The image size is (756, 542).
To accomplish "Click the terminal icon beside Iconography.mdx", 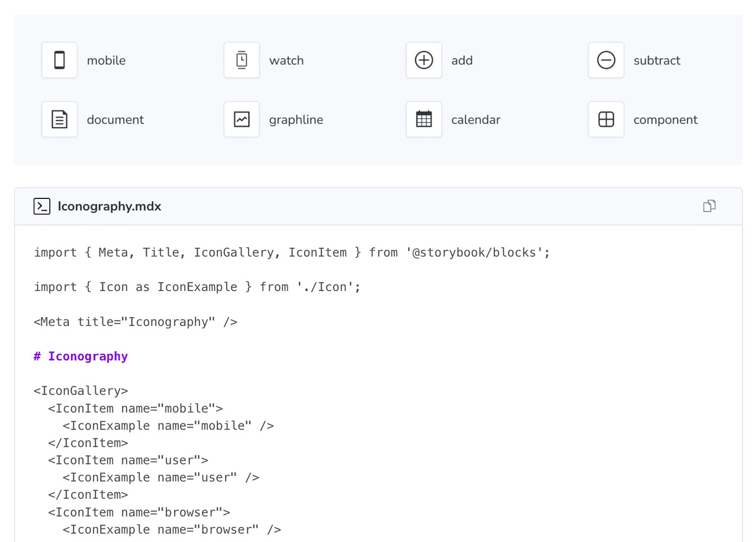I will 42,207.
